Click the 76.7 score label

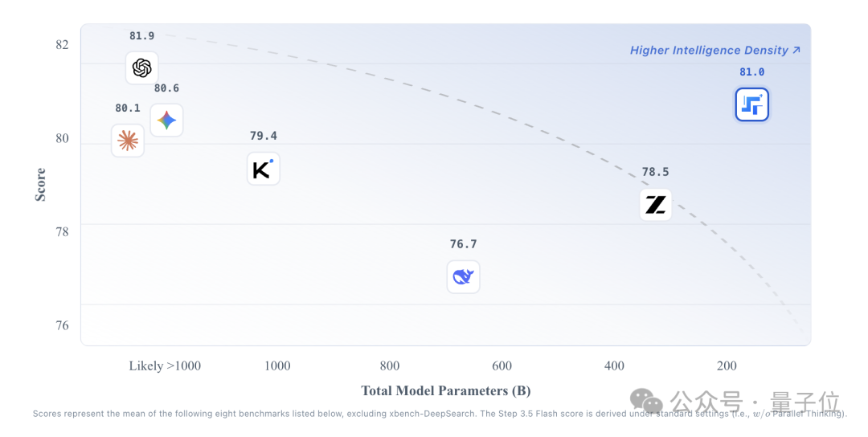coord(463,244)
